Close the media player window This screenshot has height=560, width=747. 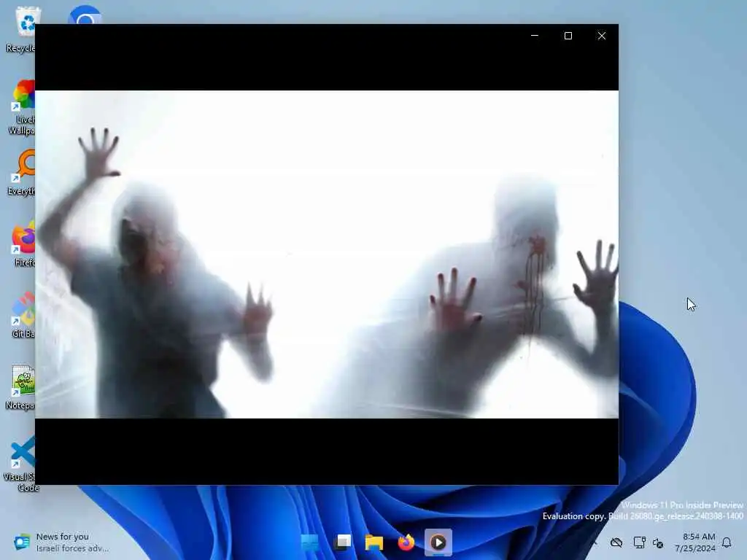[x=602, y=36]
